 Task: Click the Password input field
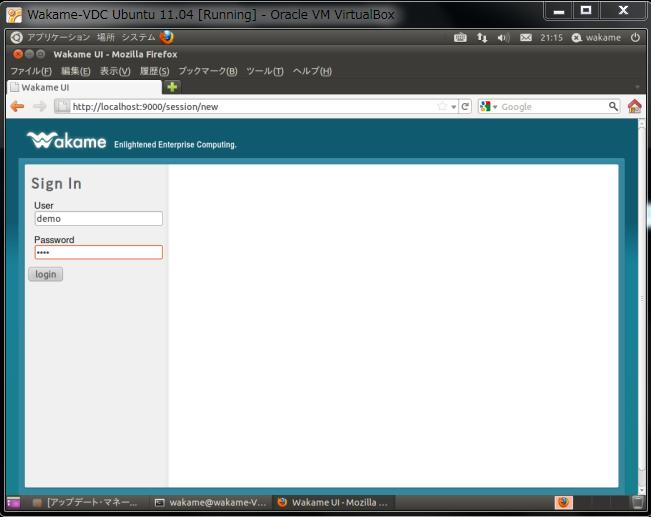coord(98,252)
